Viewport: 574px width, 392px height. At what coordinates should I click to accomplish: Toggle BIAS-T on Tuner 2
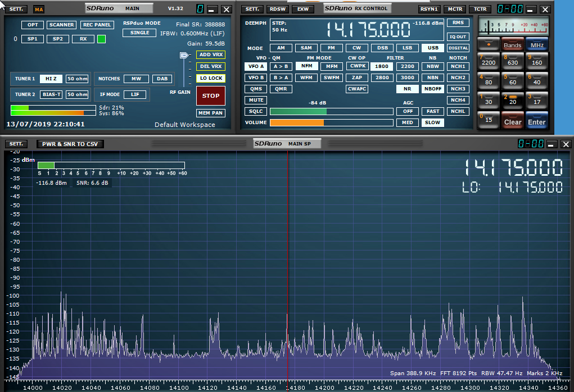pyautogui.click(x=51, y=94)
